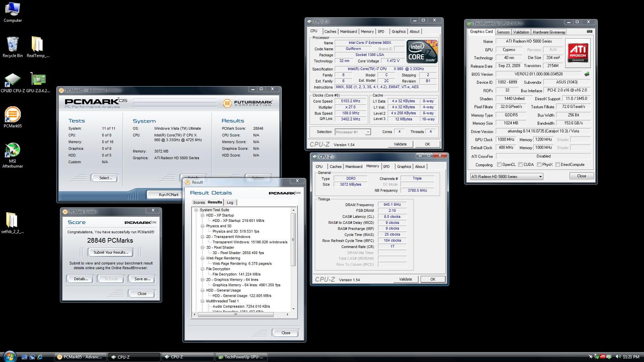Click the airplane-shaped tray icon
Image resolution: width=644 pixels, height=362 pixels.
point(590,357)
